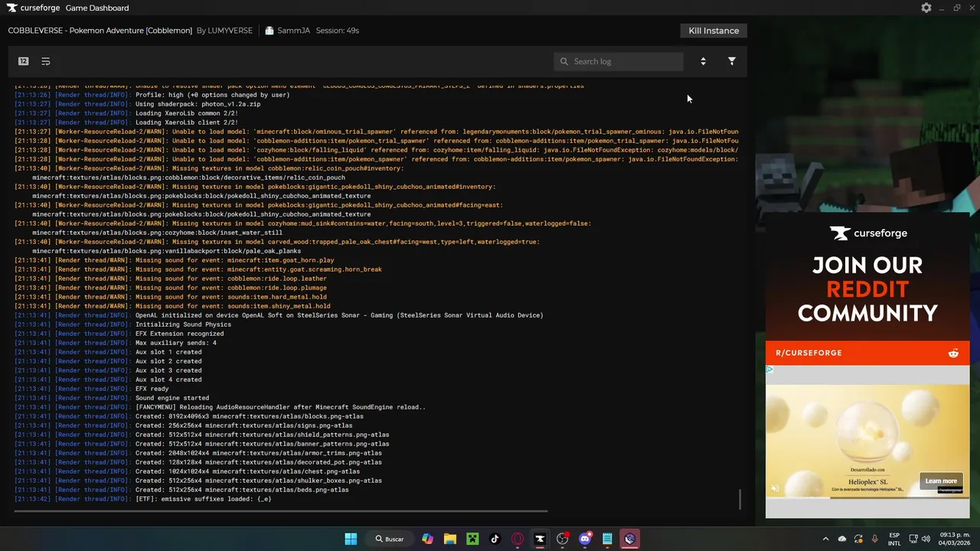Select 'Initializing Sound Physics' log line
The image size is (980, 551).
tap(122, 324)
